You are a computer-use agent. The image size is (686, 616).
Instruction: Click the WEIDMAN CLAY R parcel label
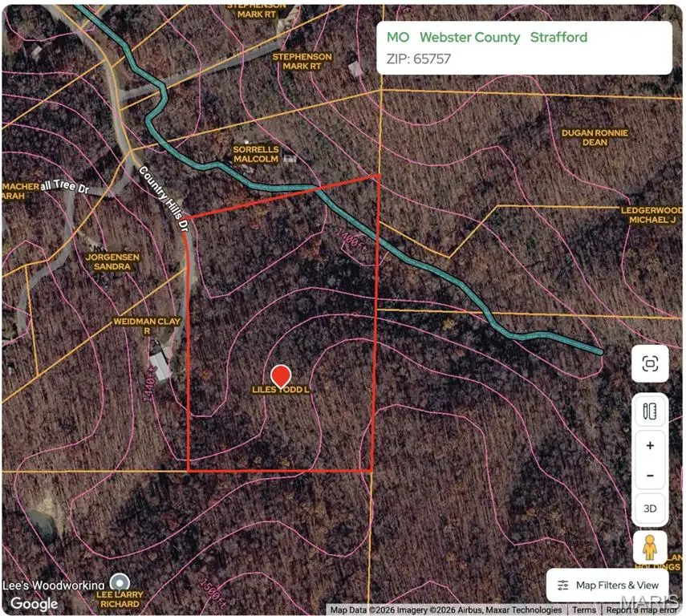pyautogui.click(x=148, y=326)
